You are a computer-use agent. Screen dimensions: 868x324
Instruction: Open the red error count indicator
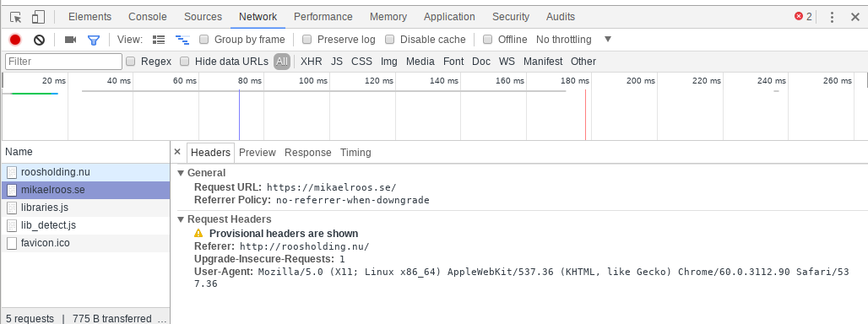803,17
